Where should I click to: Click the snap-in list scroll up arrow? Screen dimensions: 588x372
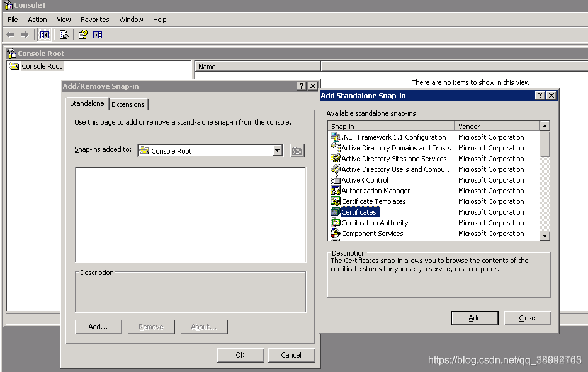545,126
